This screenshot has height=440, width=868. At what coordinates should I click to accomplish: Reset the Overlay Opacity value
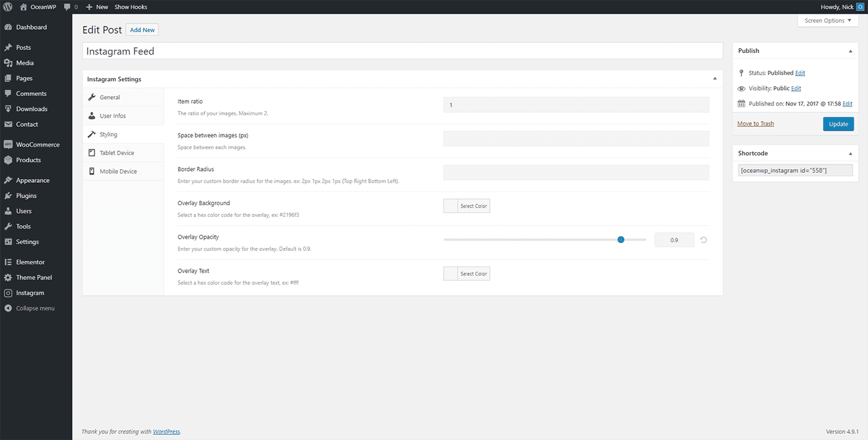point(704,240)
